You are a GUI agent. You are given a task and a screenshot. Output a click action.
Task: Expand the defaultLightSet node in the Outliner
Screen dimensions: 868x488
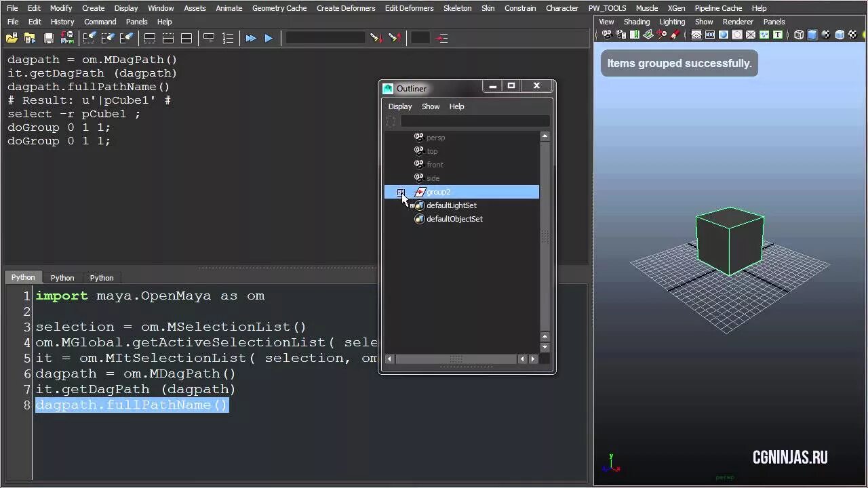coord(412,205)
